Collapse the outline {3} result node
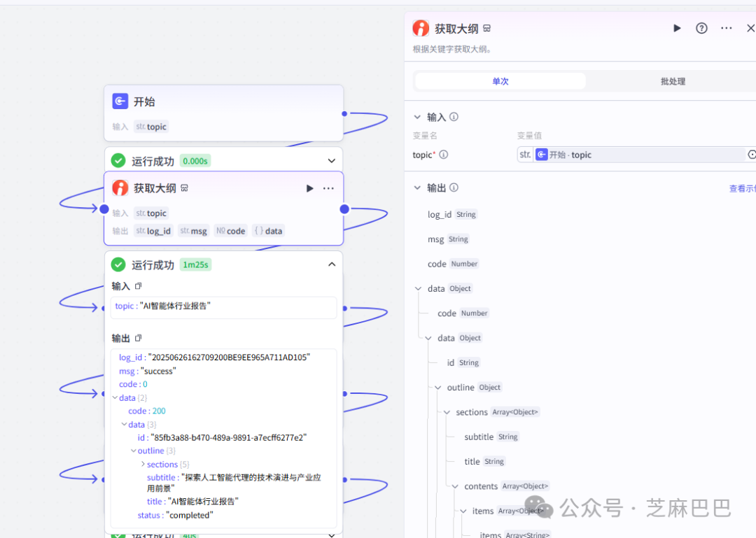This screenshot has height=538, width=756. [134, 451]
